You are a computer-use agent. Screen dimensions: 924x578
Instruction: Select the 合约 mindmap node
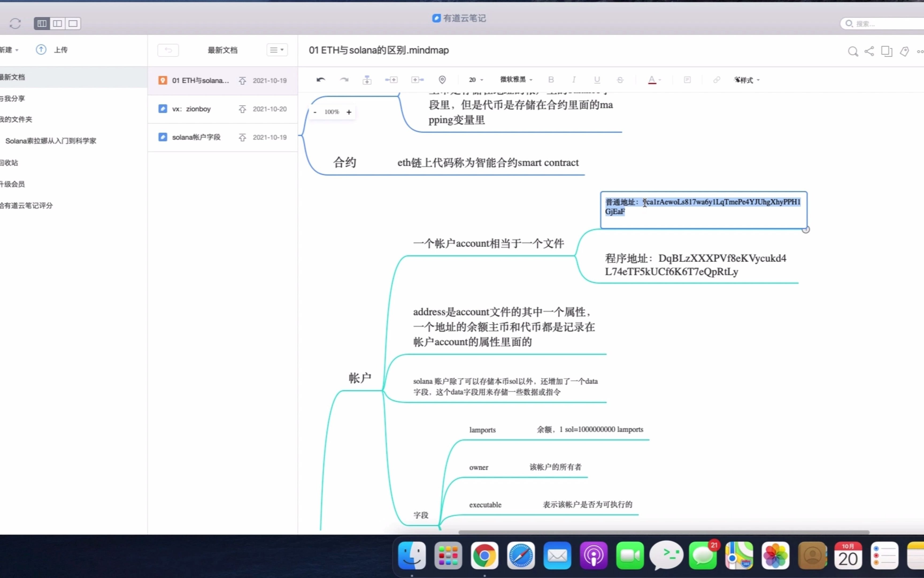[344, 162]
